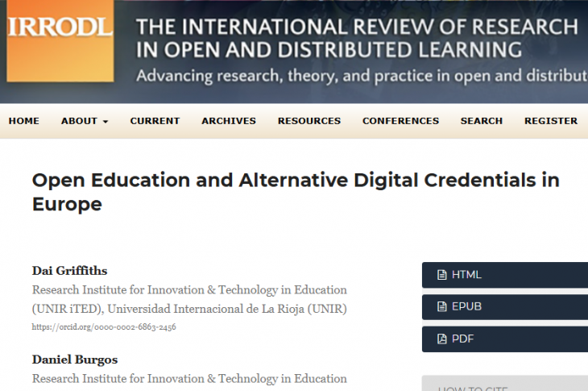Viewport: 588px width, 391px height.
Task: Select the Register menu item
Action: [x=551, y=121]
